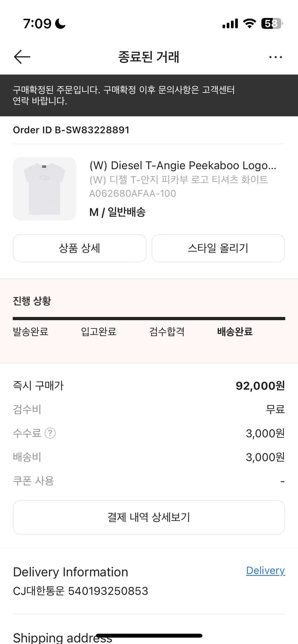This screenshot has height=644, width=298.
Task: Tap the battery indicator showing 58
Action: (270, 24)
